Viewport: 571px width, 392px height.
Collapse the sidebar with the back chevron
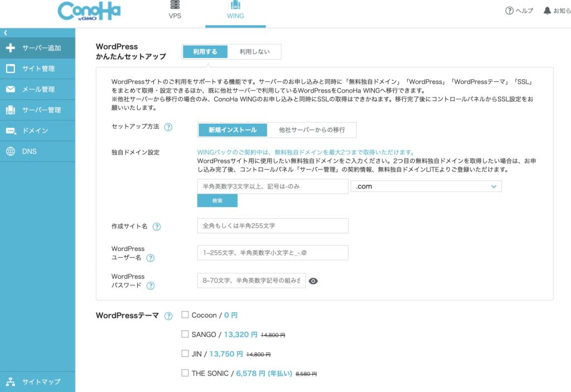[6, 33]
